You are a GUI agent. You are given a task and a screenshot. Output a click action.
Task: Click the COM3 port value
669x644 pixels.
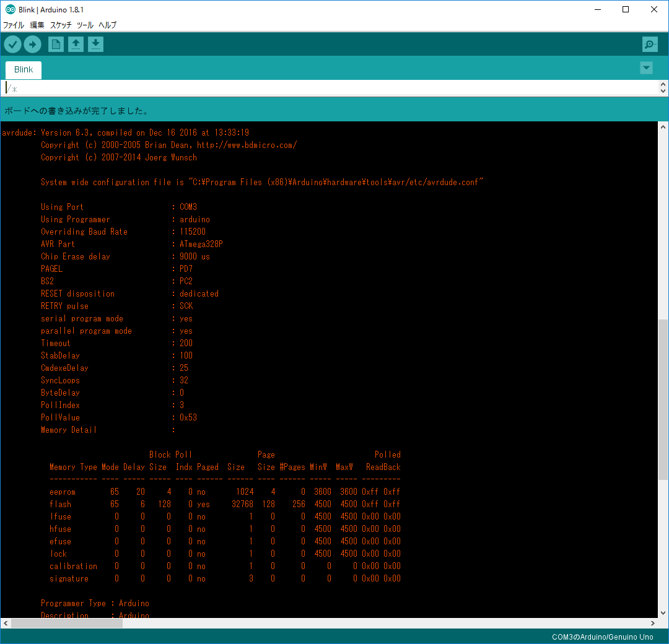188,207
